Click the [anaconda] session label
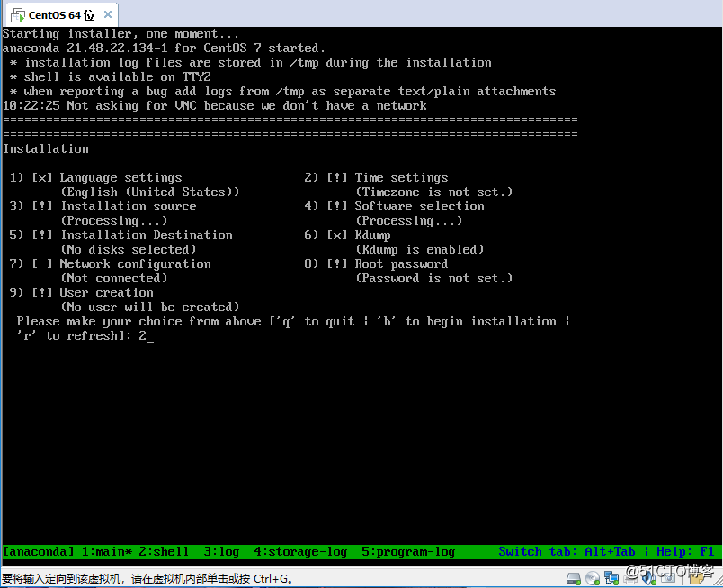Viewport: 723px width, 588px height. (x=39, y=551)
